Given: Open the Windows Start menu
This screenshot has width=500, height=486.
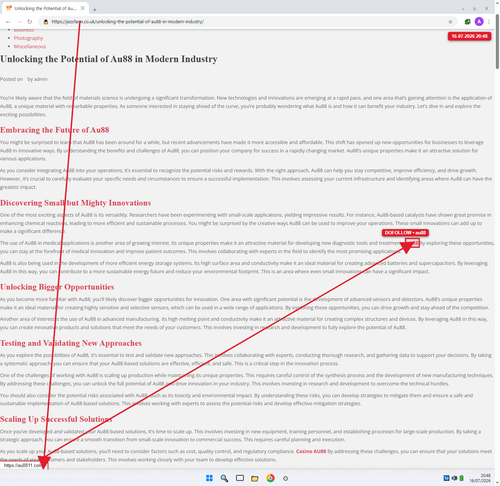Looking at the screenshot, I should pyautogui.click(x=209, y=478).
